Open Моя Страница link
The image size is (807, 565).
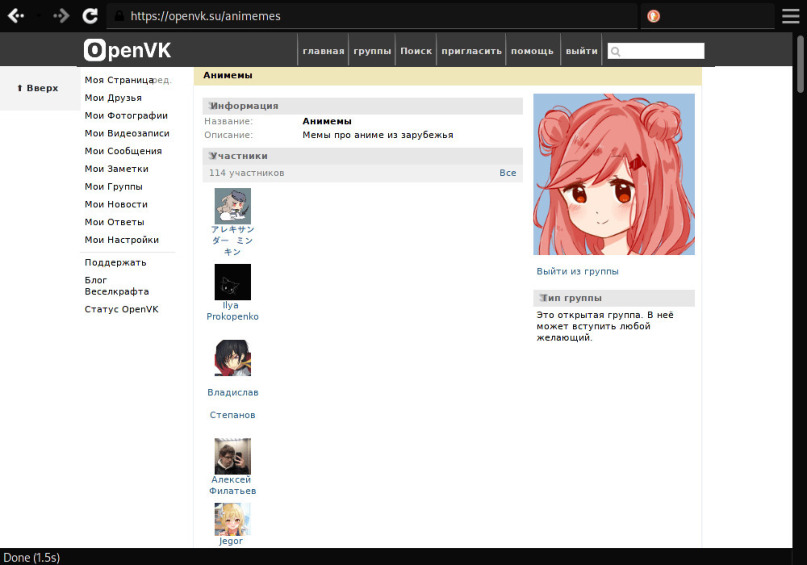click(x=119, y=80)
